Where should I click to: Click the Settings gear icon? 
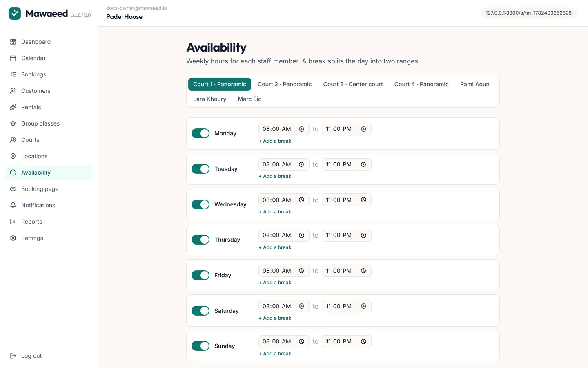coord(13,238)
